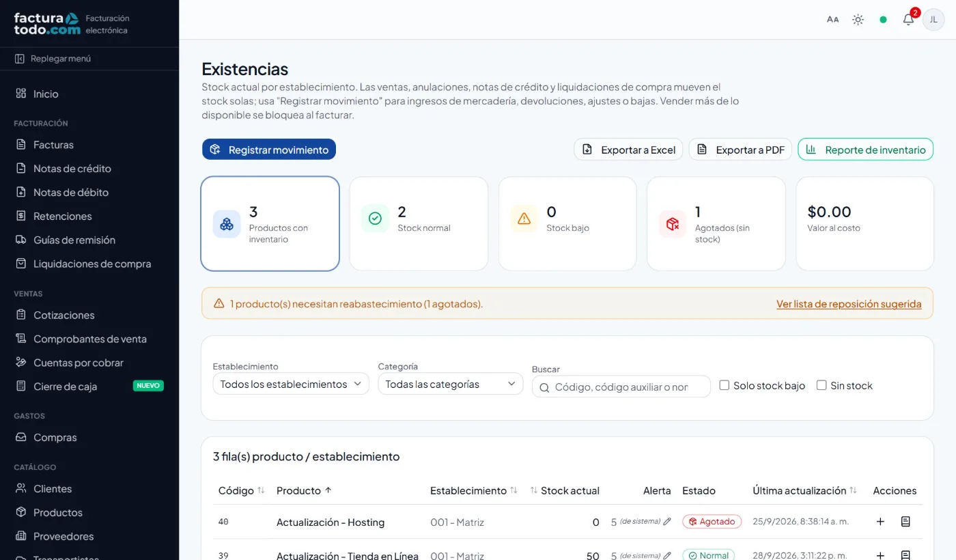Open JL user avatar menu
956x560 pixels.
[933, 20]
